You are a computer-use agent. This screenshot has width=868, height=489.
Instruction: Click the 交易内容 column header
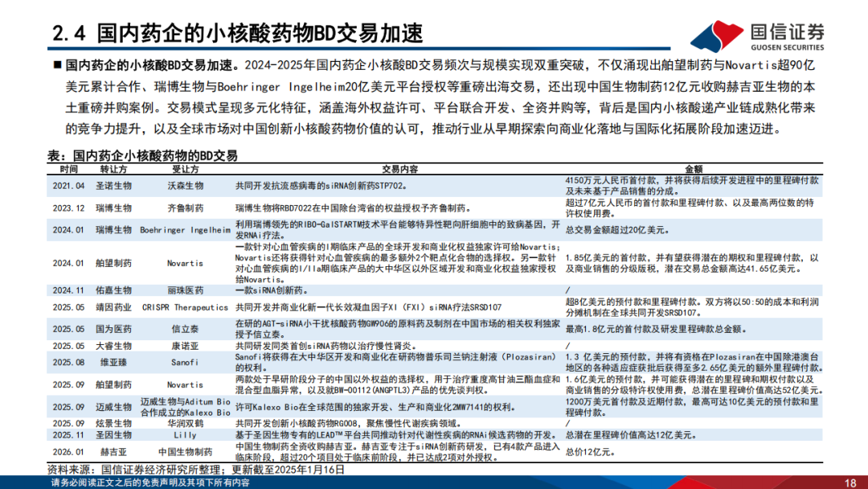[399, 169]
